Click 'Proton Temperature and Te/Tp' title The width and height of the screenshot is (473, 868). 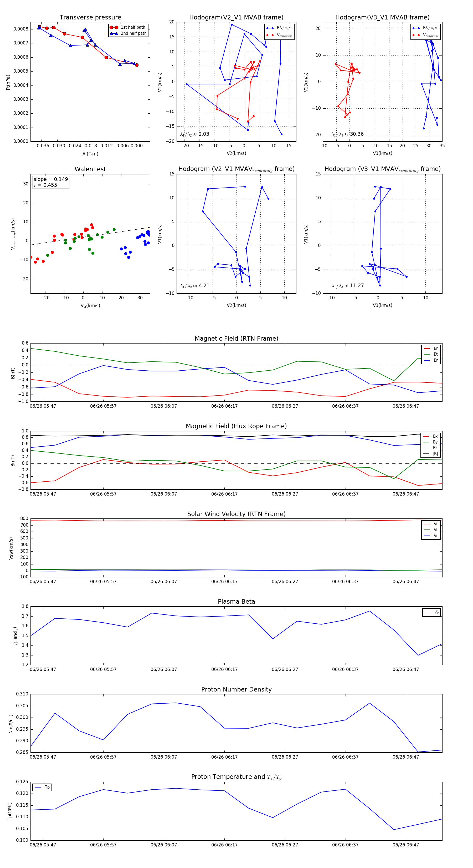pyautogui.click(x=236, y=777)
